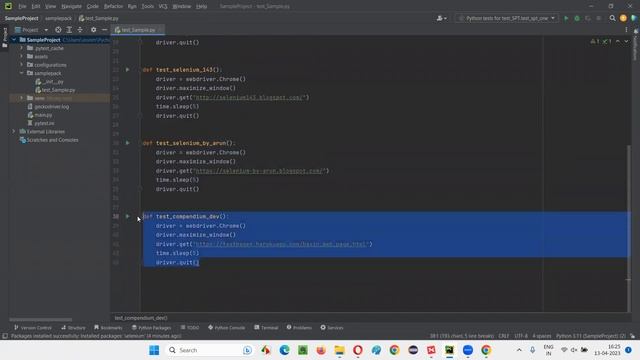
Task: Open Notifications bell on right sidebar
Action: coord(636,31)
